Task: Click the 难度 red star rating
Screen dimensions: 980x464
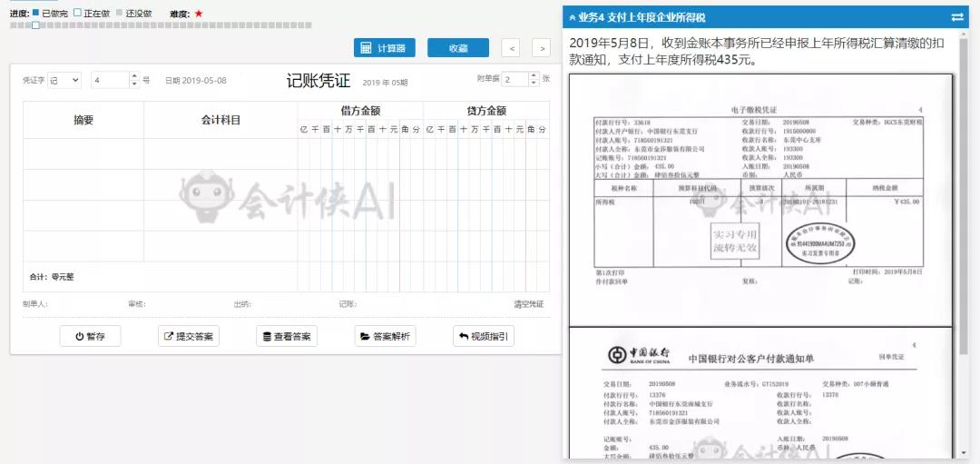Action: (x=199, y=13)
